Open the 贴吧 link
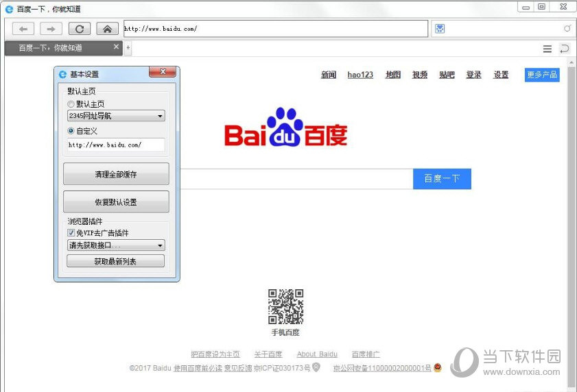The image size is (577, 392). coord(447,75)
